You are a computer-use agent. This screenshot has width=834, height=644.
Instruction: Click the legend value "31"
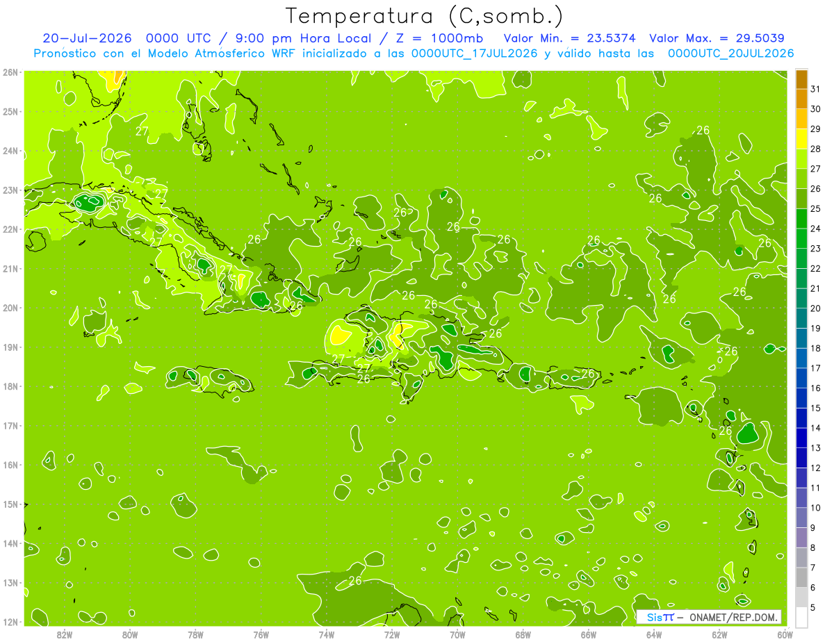[x=815, y=89]
